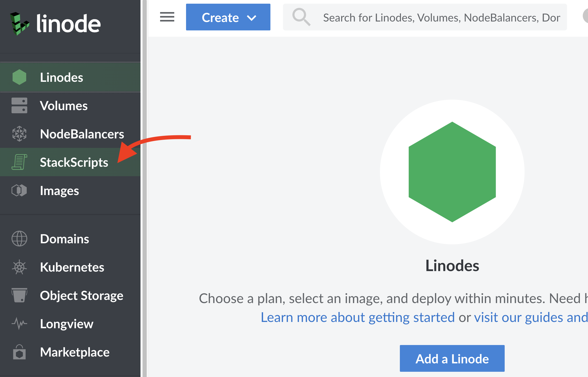Select the NodeBalancers icon

pyautogui.click(x=19, y=134)
